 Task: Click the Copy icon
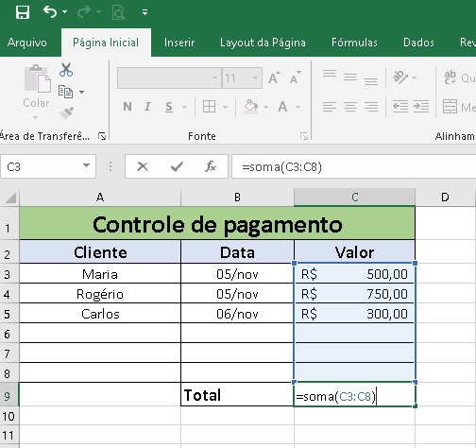(x=65, y=92)
